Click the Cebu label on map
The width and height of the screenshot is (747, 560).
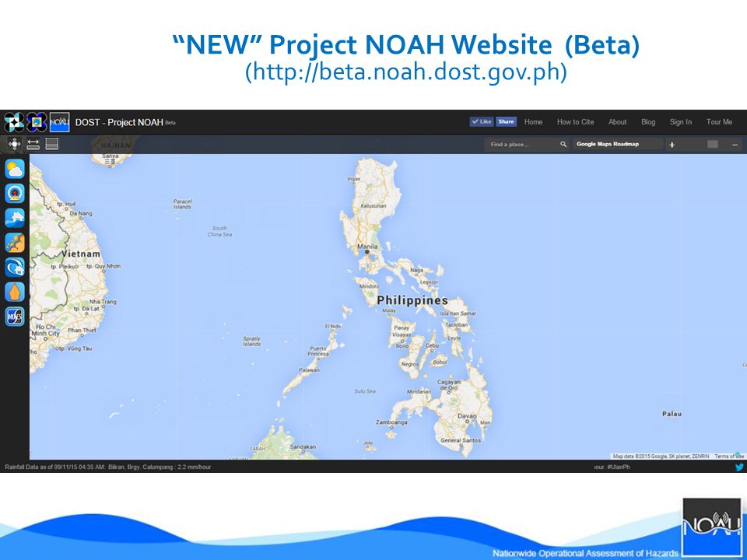[x=432, y=345]
